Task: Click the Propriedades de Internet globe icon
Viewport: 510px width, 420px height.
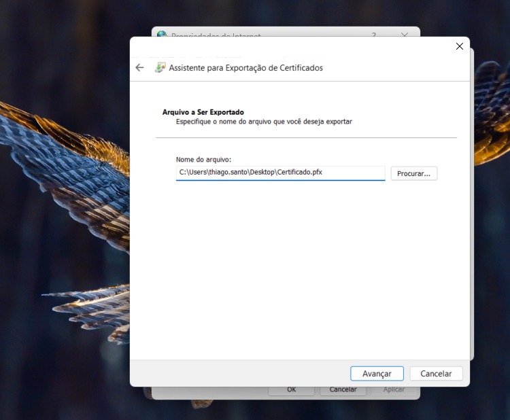Action: click(x=162, y=33)
